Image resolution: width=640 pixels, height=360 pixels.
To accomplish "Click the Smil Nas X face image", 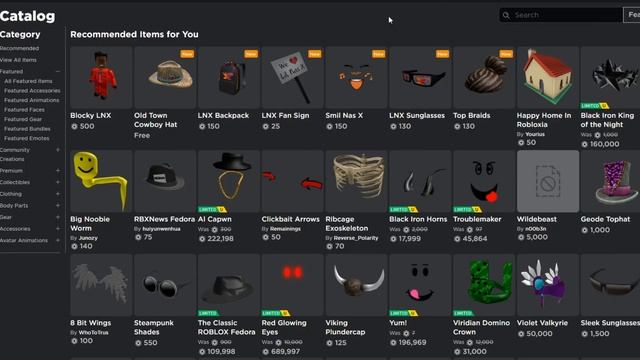I will (x=356, y=77).
